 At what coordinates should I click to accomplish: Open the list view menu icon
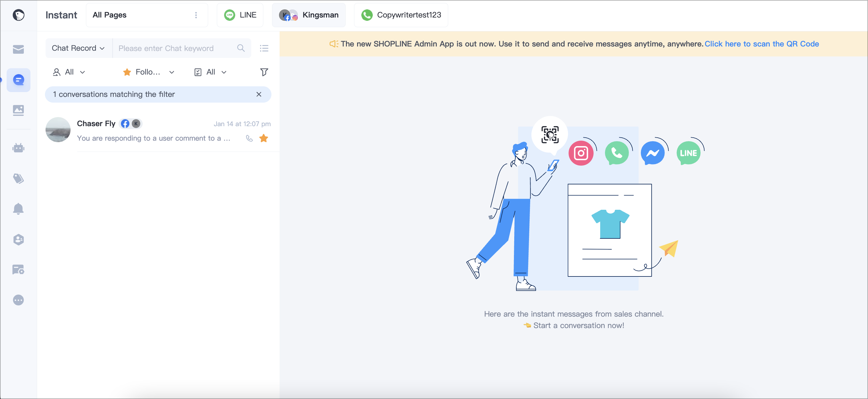tap(264, 48)
